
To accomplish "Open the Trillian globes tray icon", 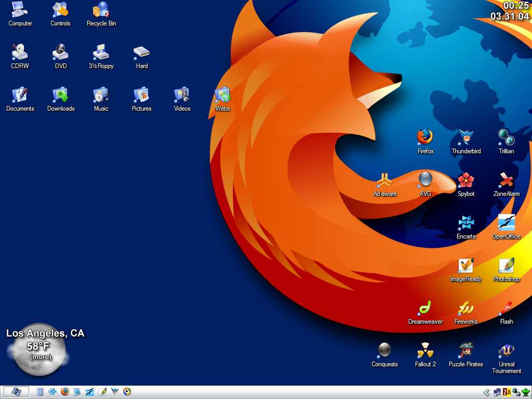I will tap(516, 393).
